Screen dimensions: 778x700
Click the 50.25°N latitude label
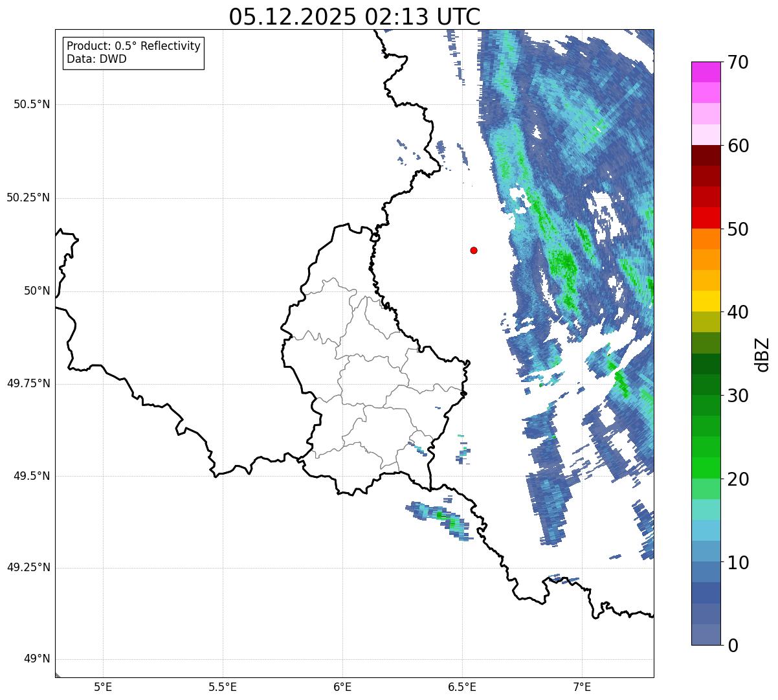pyautogui.click(x=28, y=198)
